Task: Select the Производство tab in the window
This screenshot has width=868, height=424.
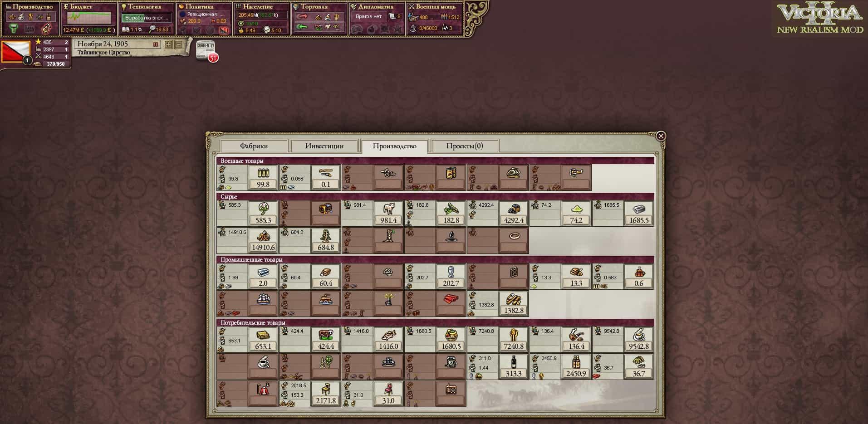Action: click(x=394, y=146)
